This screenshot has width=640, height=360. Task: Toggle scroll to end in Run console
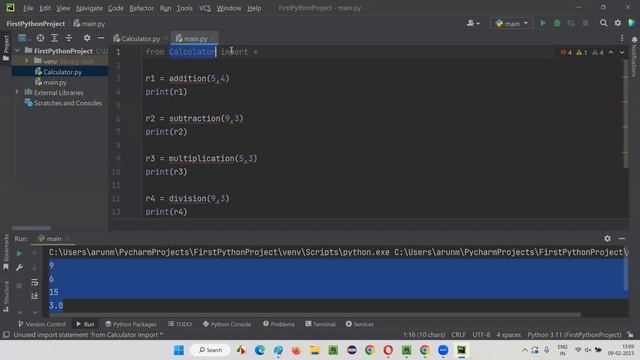(x=35, y=296)
